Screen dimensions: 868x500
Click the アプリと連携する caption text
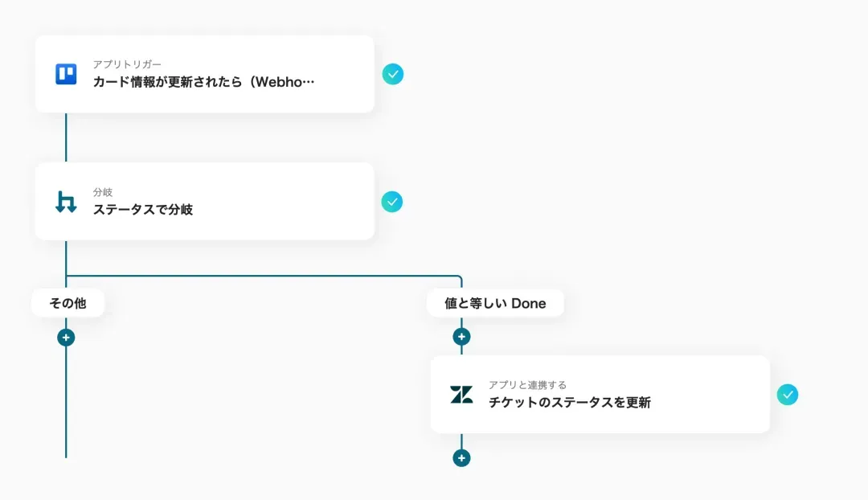527,385
